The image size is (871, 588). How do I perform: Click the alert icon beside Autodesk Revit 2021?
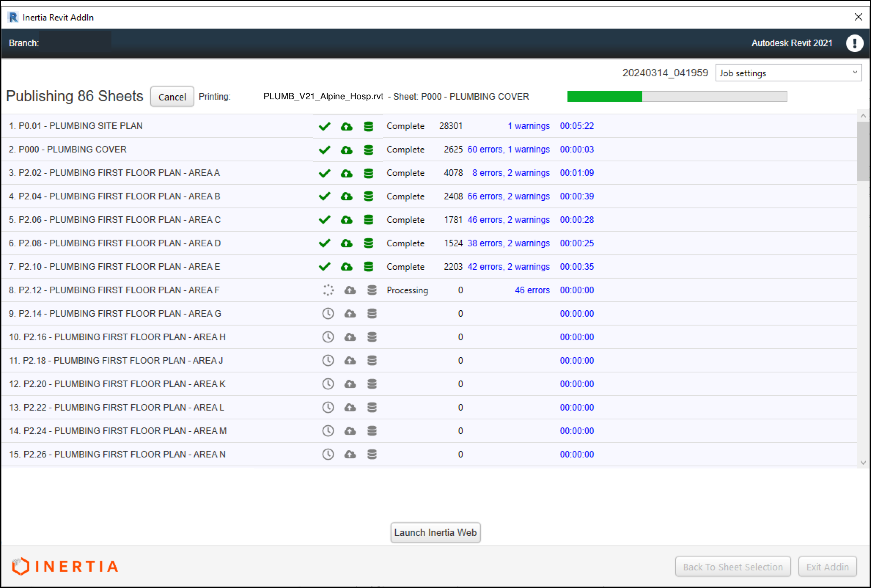[854, 43]
